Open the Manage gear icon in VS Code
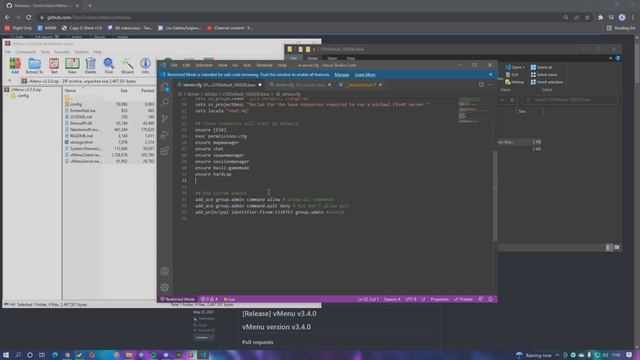 click(165, 287)
